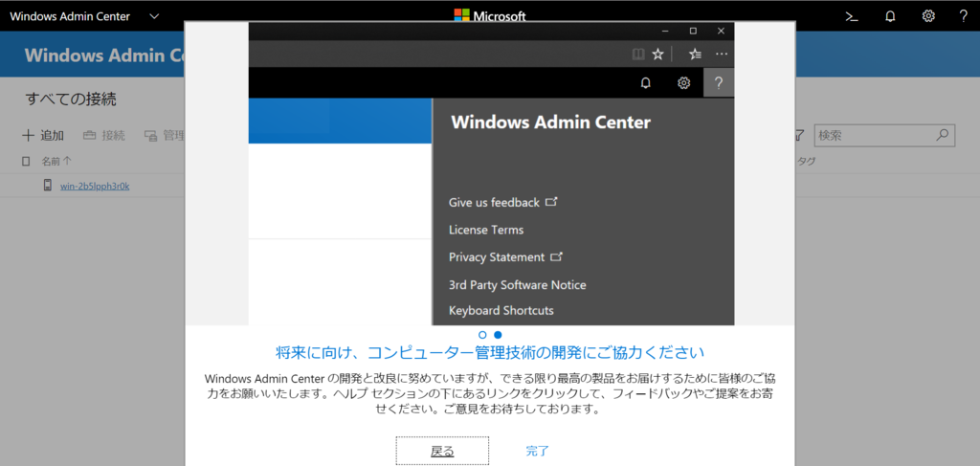Expand the Windows Admin Center dropdown chevron
The image size is (980, 466).
(x=155, y=16)
